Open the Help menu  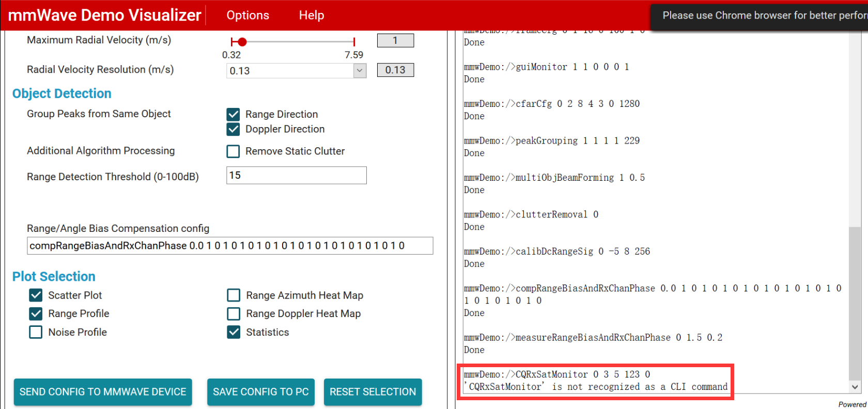click(312, 15)
